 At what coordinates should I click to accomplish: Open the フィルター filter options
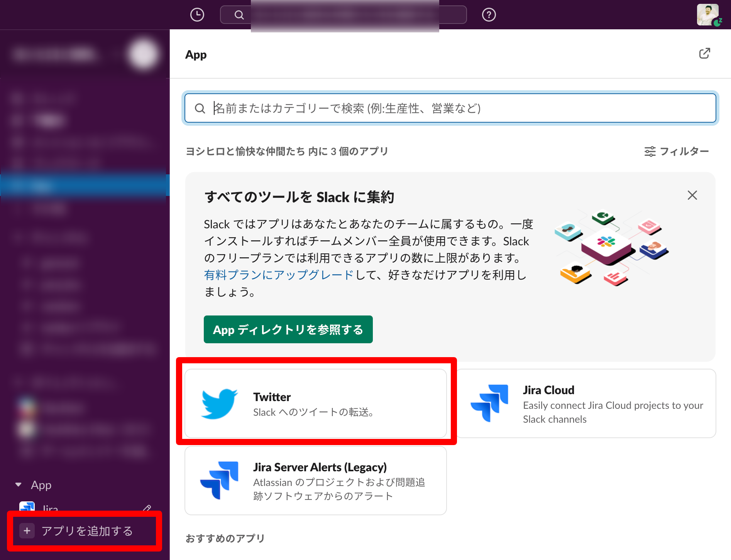pos(676,151)
